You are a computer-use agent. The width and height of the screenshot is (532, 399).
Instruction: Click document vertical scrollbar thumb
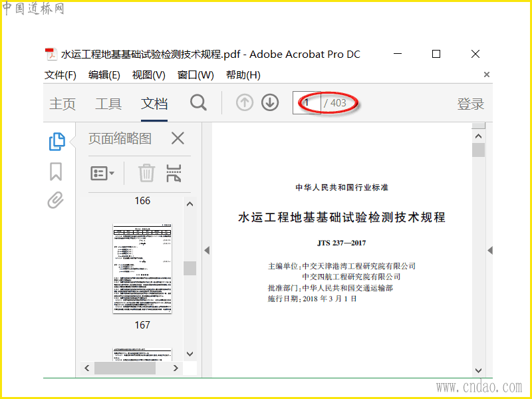[x=478, y=150]
